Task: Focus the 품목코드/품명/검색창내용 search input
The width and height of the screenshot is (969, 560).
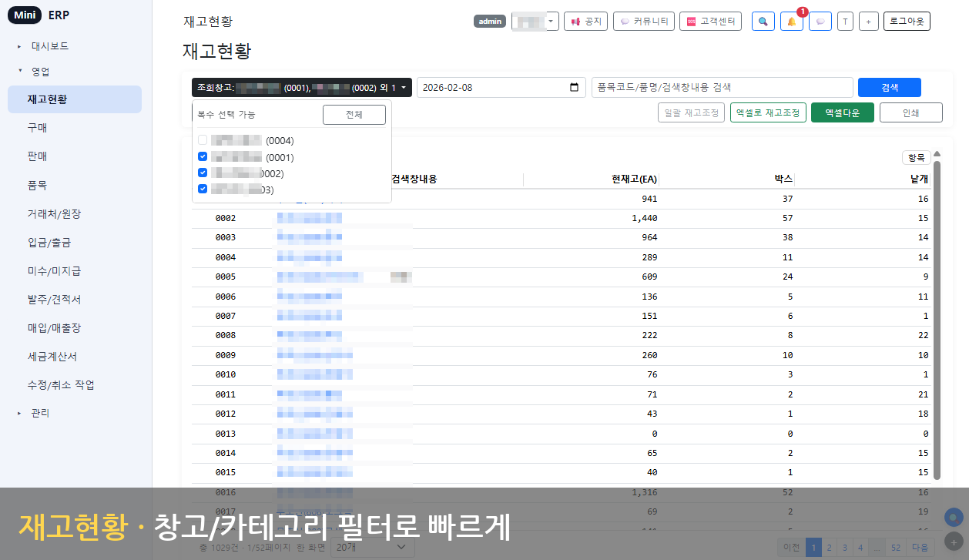Action: 723,87
